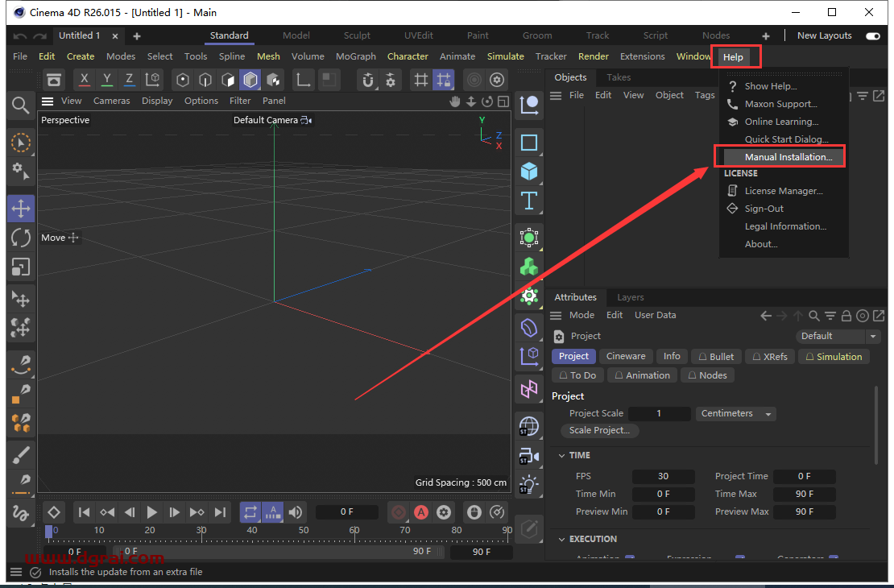Image resolution: width=894 pixels, height=588 pixels.
Task: Click the light creation icon in the right toolbar
Action: pyautogui.click(x=529, y=484)
